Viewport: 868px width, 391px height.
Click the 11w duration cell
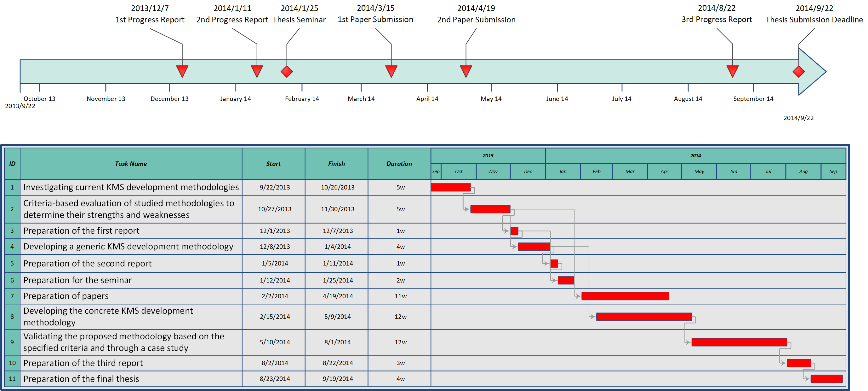click(400, 296)
